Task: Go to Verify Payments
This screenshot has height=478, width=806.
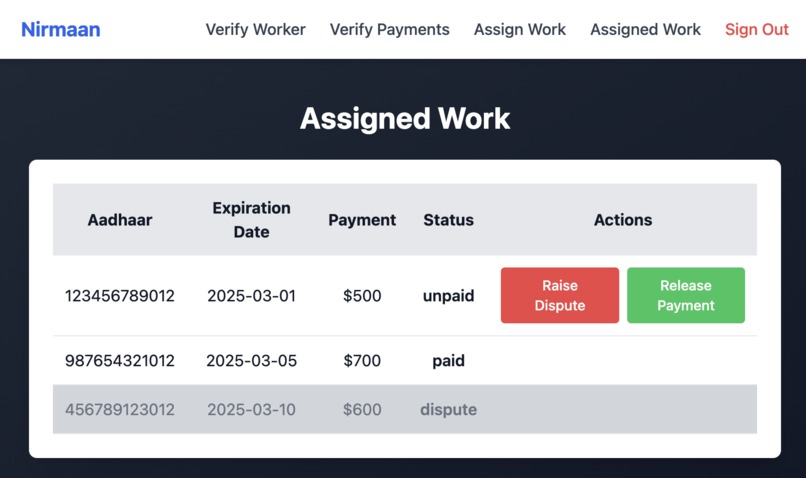Action: click(390, 29)
